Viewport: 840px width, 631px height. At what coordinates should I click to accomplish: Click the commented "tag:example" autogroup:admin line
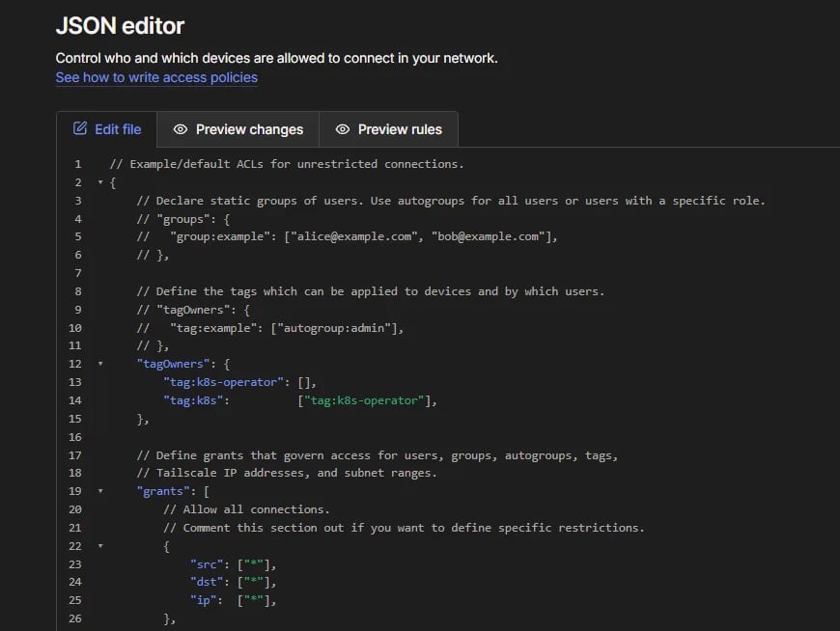point(270,328)
